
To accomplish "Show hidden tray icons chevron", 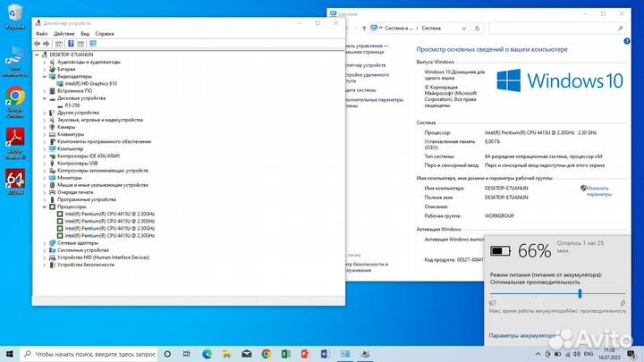I will coord(538,354).
